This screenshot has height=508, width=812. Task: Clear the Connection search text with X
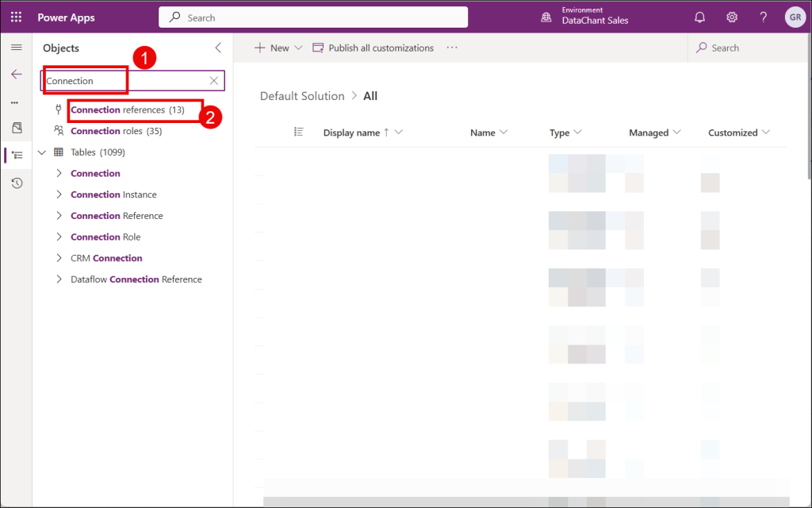pyautogui.click(x=213, y=81)
